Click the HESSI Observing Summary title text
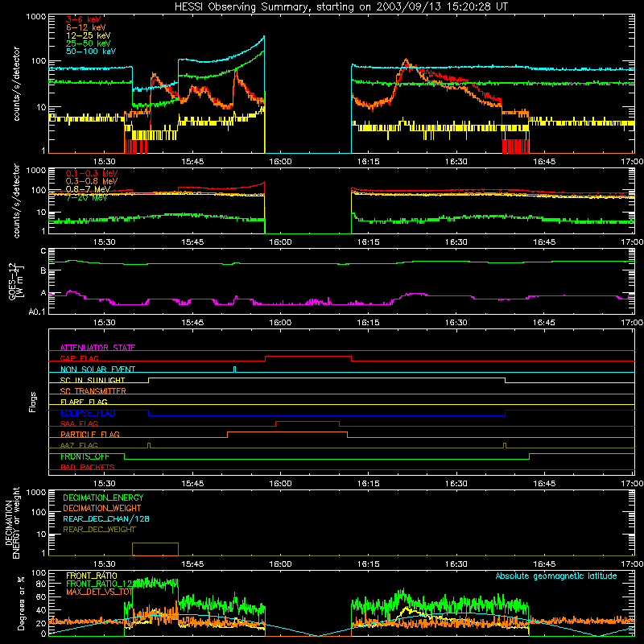Screen dimensions: 644x644 click(341, 7)
